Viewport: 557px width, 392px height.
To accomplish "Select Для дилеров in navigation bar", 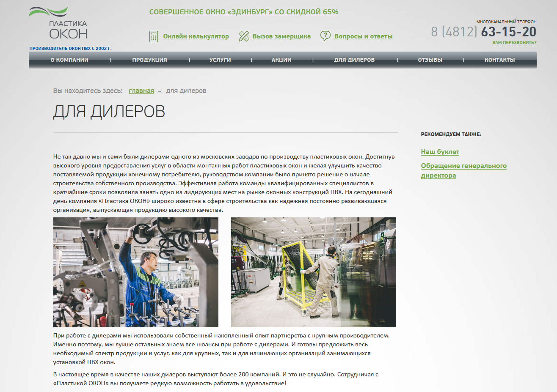I will (354, 60).
